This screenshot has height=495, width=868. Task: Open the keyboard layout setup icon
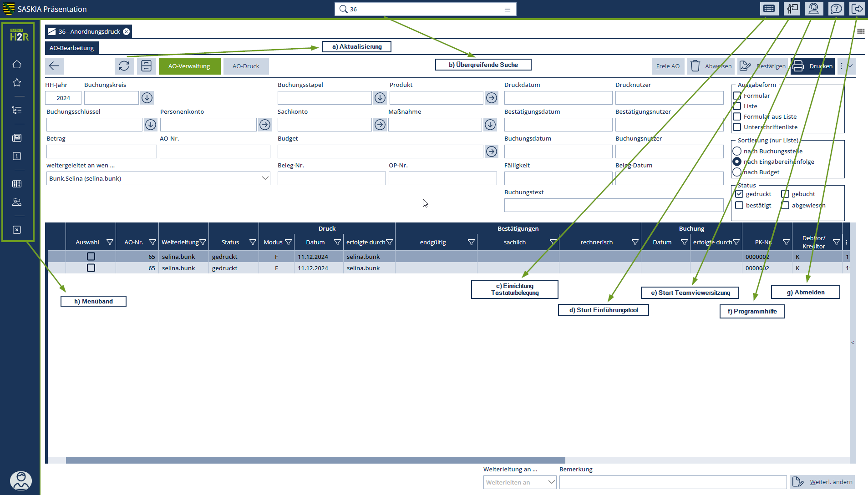[x=769, y=9]
